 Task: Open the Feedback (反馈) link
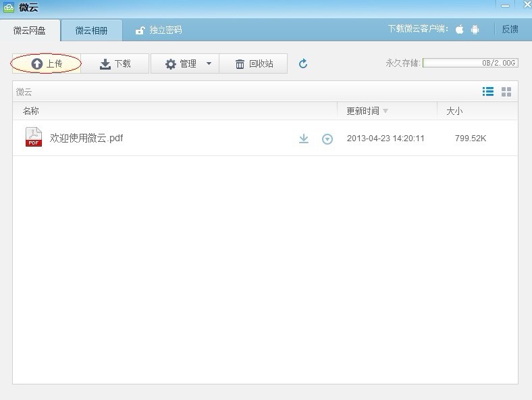pos(510,30)
